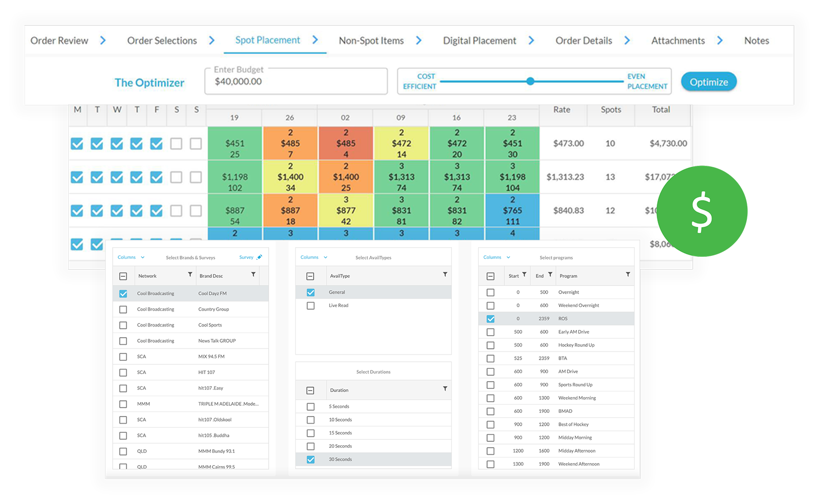Filter the Network column in brands table

[x=190, y=275]
